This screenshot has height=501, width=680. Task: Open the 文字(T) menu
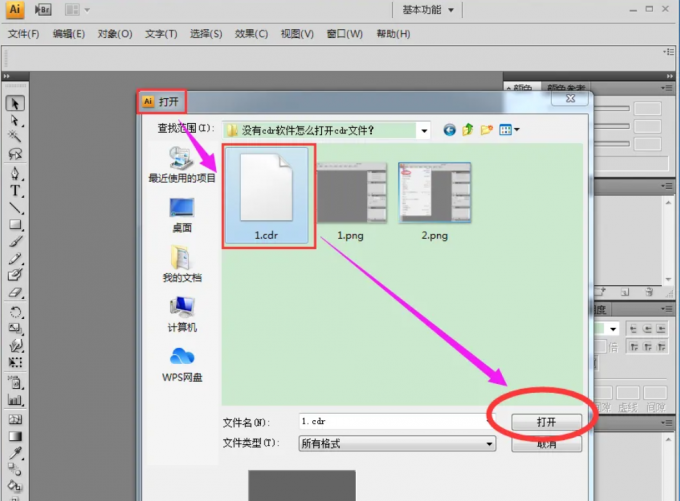pos(161,34)
